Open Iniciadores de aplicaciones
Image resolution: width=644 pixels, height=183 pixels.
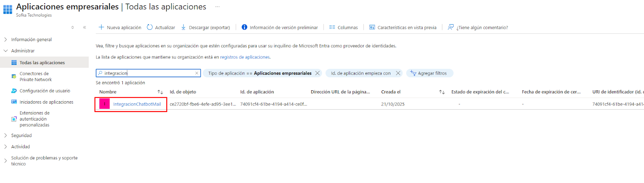46,102
